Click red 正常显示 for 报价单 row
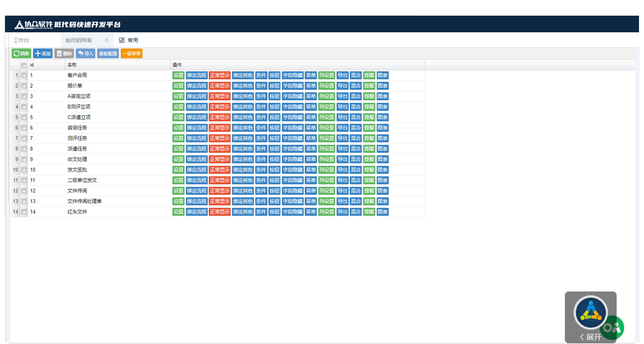644x344 pixels. coord(220,86)
